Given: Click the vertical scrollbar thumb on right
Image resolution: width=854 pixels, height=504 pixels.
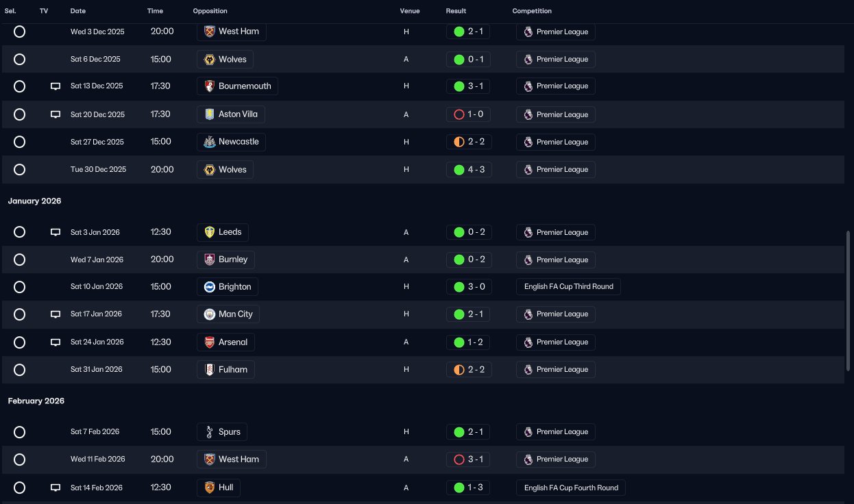Looking at the screenshot, I should (849, 300).
